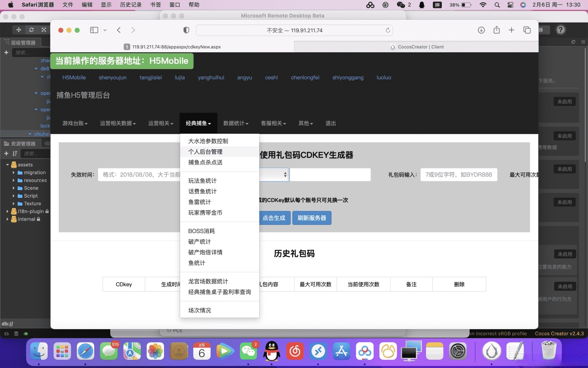Image resolution: width=588 pixels, height=368 pixels.
Task: Click the Downloads icon in Safari toolbar
Action: click(x=481, y=30)
